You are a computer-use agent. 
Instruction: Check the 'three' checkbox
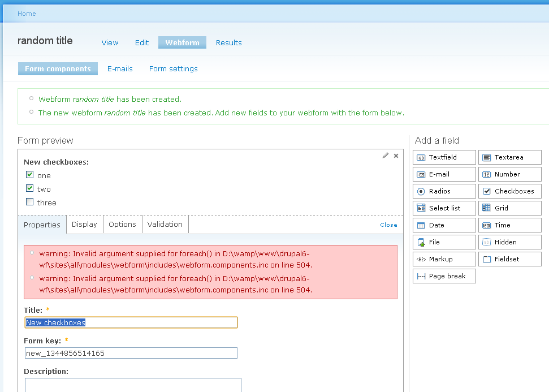coord(30,202)
